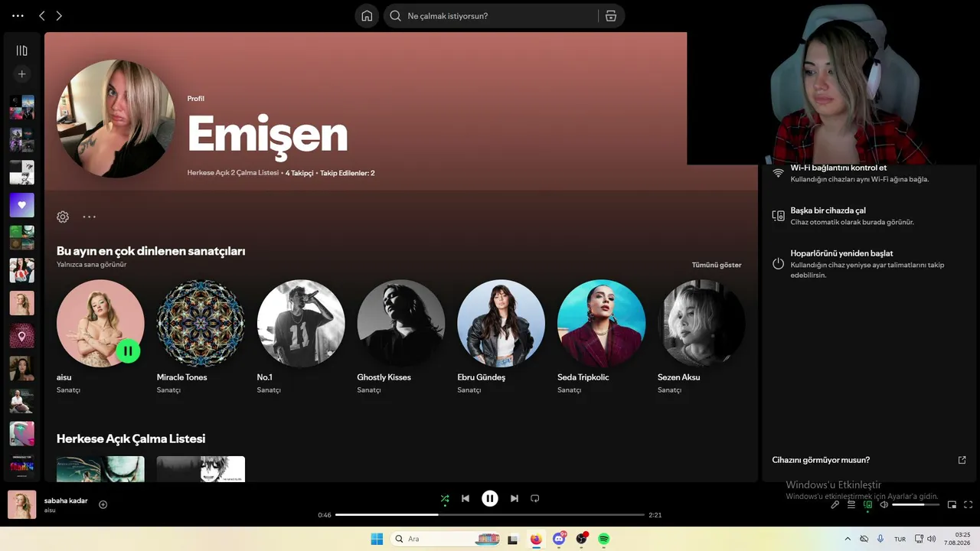Image resolution: width=980 pixels, height=551 pixels.
Task: Pause playback with the main player button
Action: pos(490,499)
